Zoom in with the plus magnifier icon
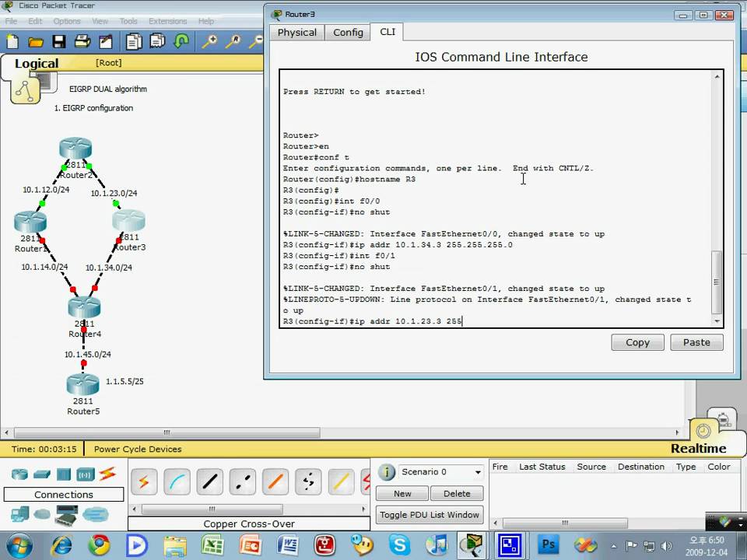 pos(209,41)
